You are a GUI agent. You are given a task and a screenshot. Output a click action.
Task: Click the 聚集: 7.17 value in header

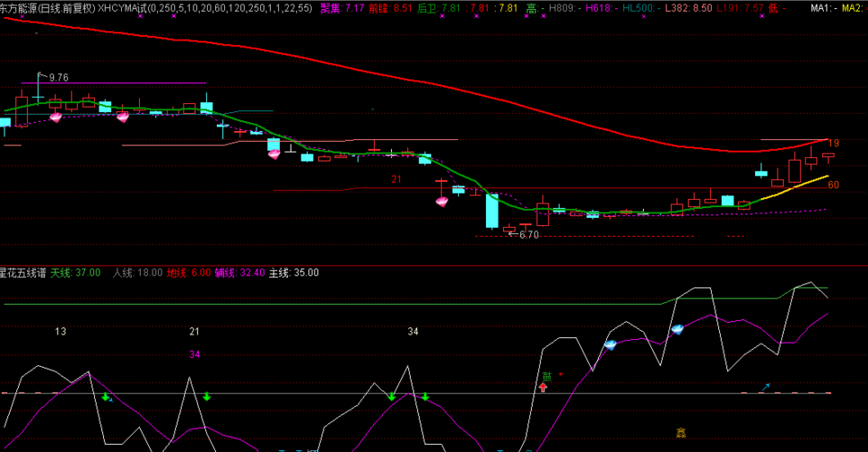342,8
